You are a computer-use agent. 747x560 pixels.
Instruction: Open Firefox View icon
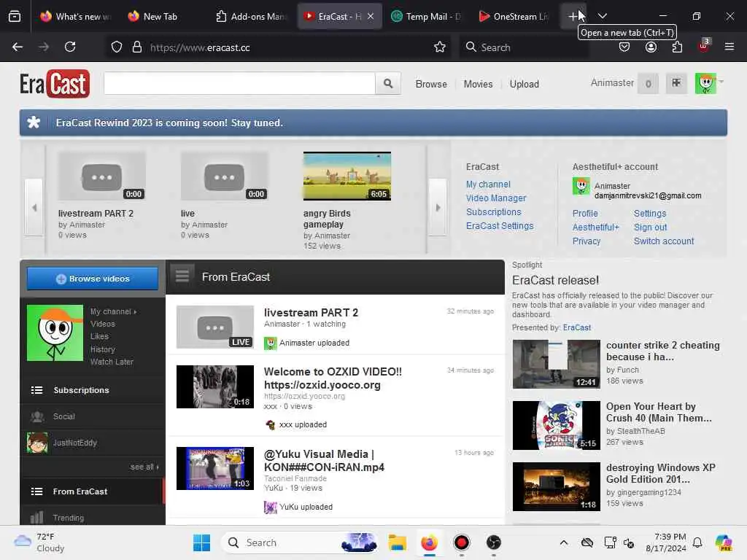[x=15, y=16]
